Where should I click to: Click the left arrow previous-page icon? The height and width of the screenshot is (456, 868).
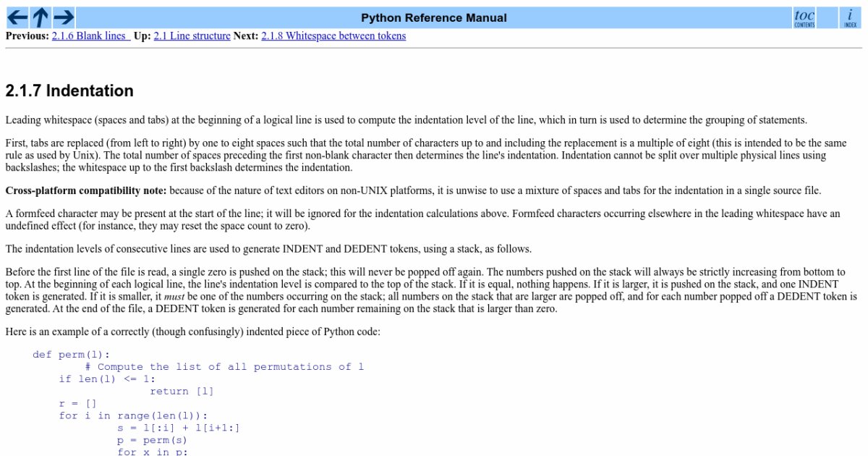pyautogui.click(x=17, y=17)
